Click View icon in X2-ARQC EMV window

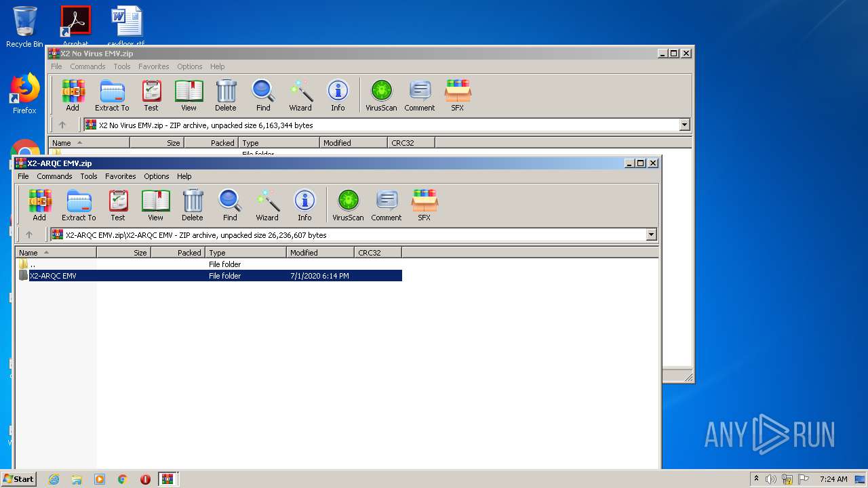[x=155, y=205]
